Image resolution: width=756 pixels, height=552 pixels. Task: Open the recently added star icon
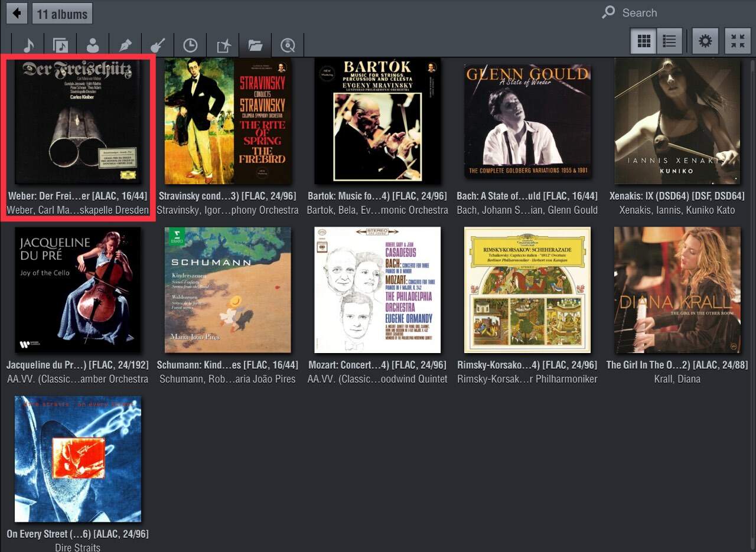click(223, 45)
